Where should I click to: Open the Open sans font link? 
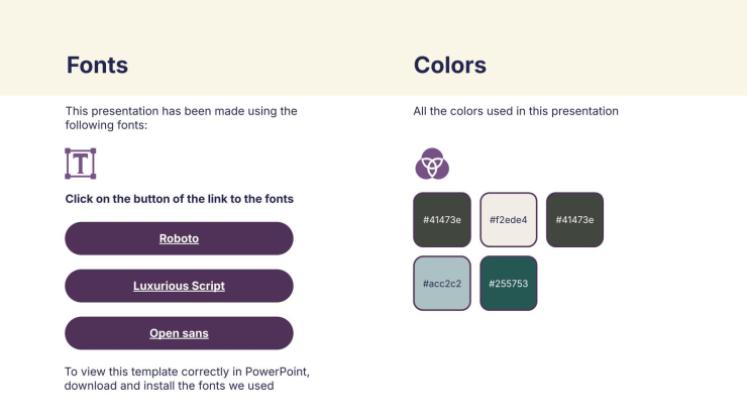coord(179,333)
